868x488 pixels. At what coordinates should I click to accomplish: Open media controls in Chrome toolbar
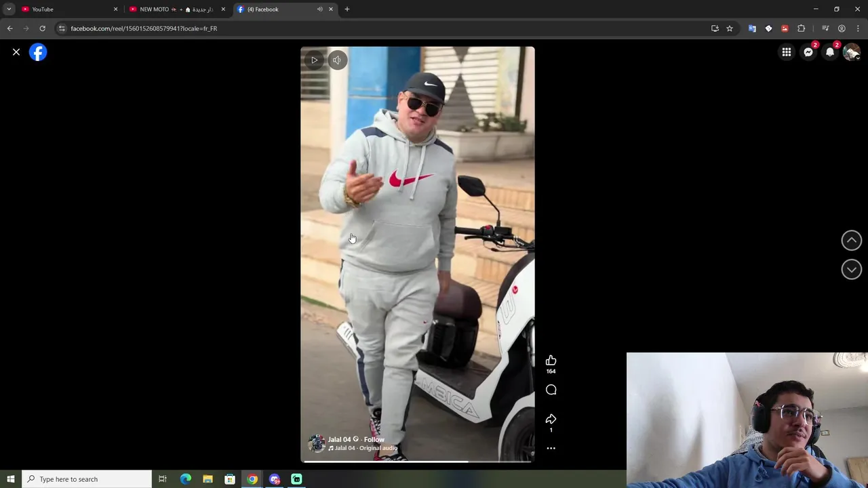coord(825,28)
